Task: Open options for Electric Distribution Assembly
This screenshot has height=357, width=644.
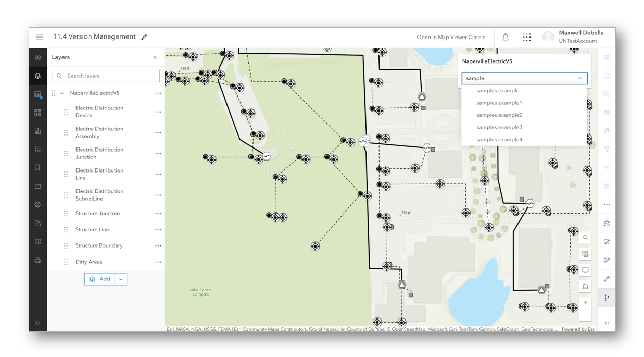Action: point(158,133)
